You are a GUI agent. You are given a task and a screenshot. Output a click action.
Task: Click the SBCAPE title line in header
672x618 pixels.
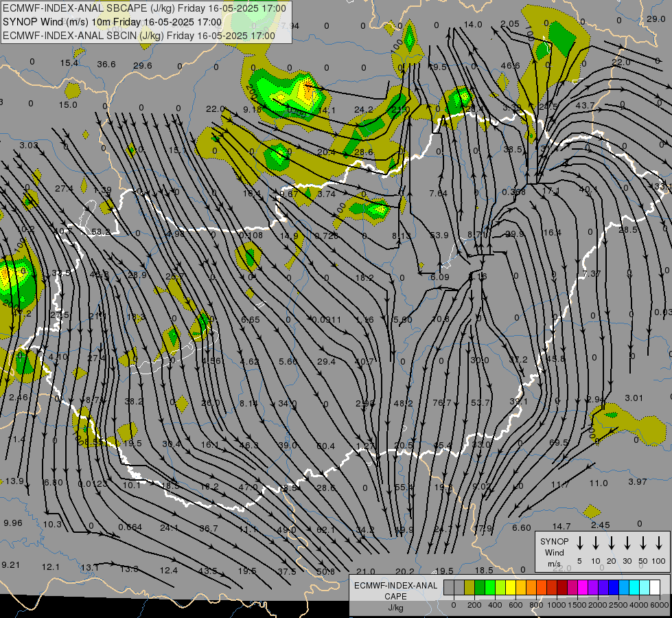[144, 8]
